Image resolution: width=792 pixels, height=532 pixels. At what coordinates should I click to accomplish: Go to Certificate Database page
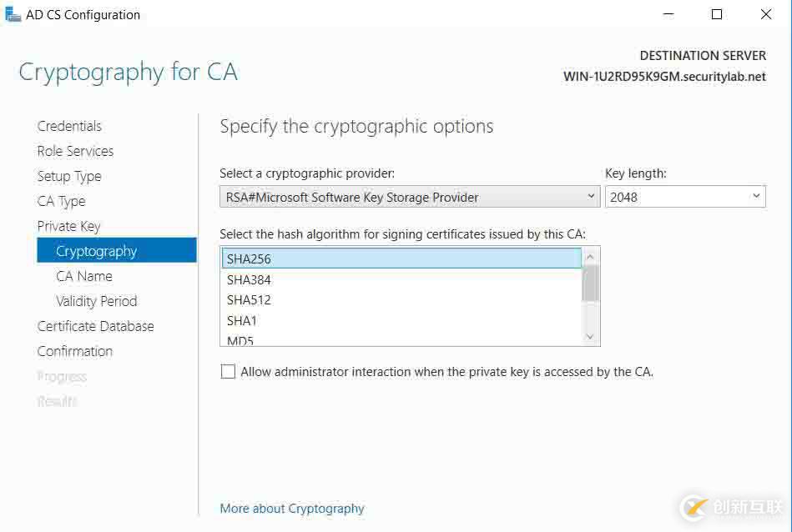click(95, 326)
